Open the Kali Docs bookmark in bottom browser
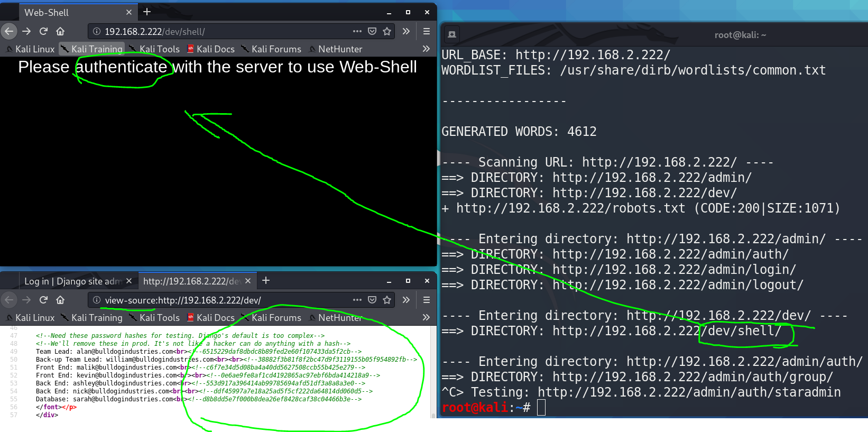This screenshot has width=868, height=432. point(211,318)
